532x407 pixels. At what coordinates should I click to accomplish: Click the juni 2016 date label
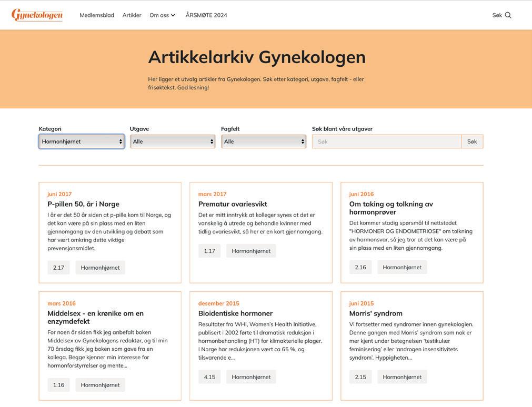point(362,194)
